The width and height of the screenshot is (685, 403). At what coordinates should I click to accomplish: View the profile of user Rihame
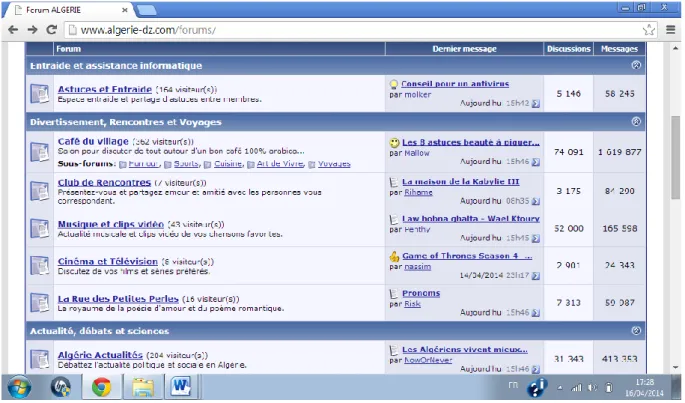pyautogui.click(x=419, y=192)
